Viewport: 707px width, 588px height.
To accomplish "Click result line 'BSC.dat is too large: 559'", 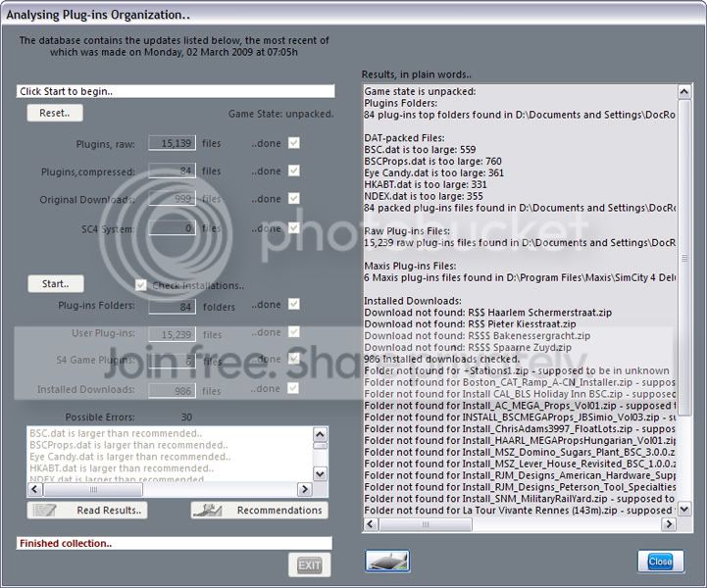I will point(420,150).
